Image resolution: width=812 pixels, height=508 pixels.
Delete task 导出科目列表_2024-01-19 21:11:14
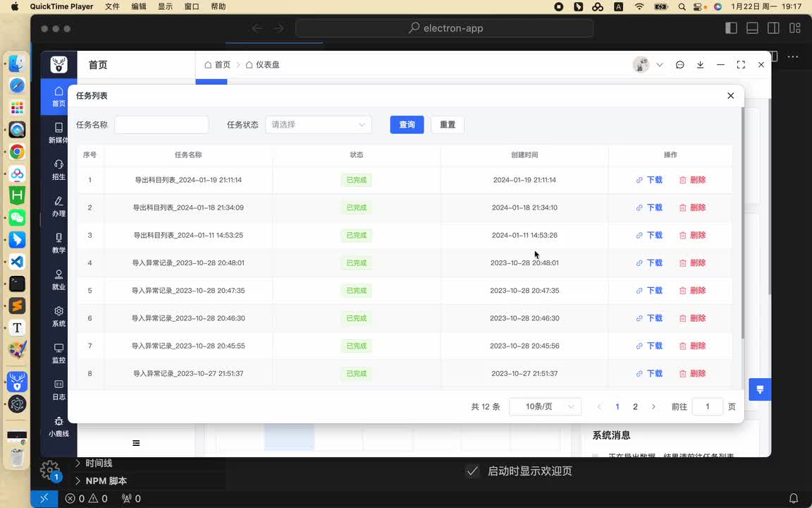coord(692,180)
